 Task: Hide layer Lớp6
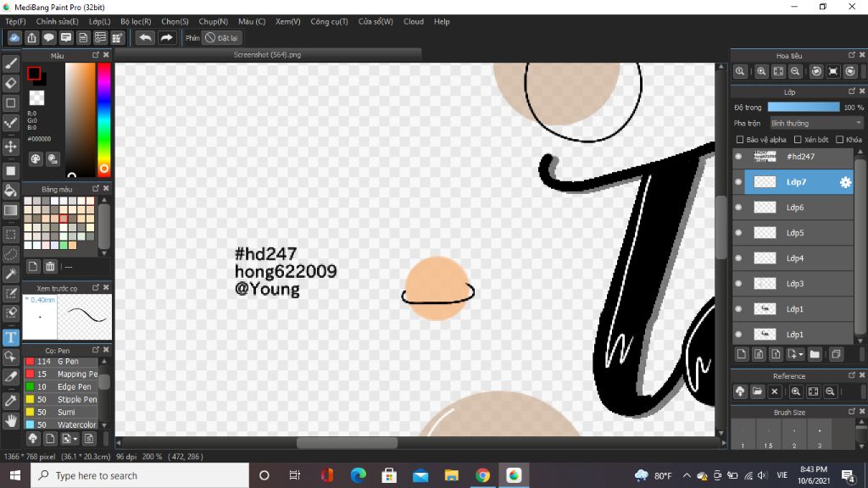tap(738, 208)
